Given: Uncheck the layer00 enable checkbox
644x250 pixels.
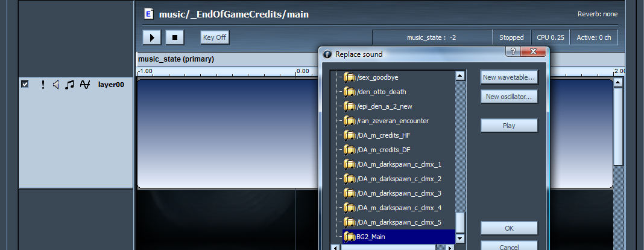Looking at the screenshot, I should [x=25, y=85].
